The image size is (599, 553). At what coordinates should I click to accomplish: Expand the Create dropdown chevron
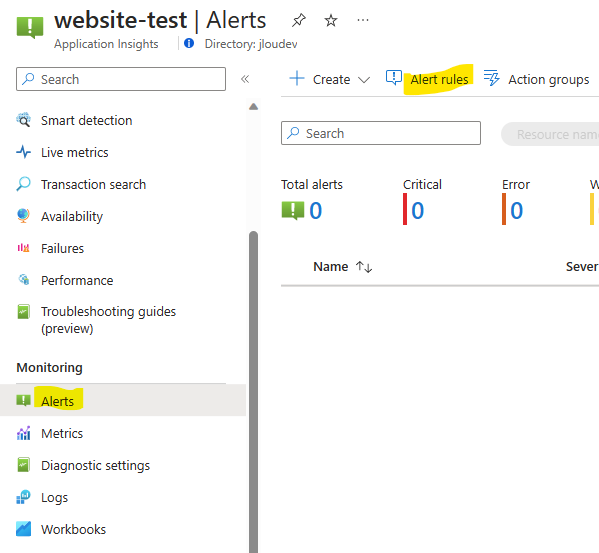[x=364, y=80]
